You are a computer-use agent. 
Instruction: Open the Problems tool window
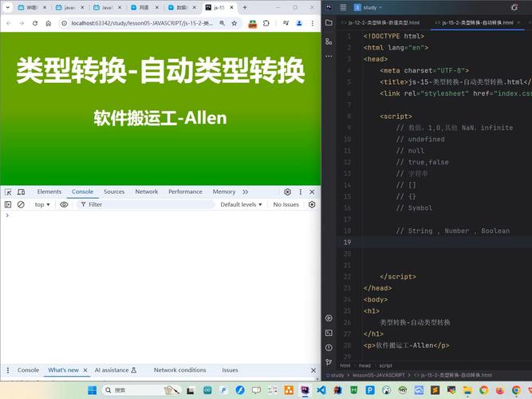tap(329, 347)
